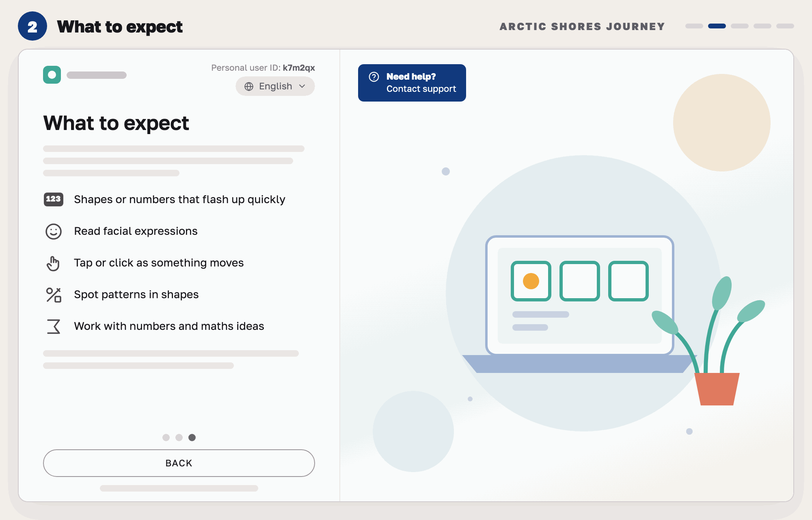
Task: Open Need help? Contact support
Action: click(x=412, y=83)
